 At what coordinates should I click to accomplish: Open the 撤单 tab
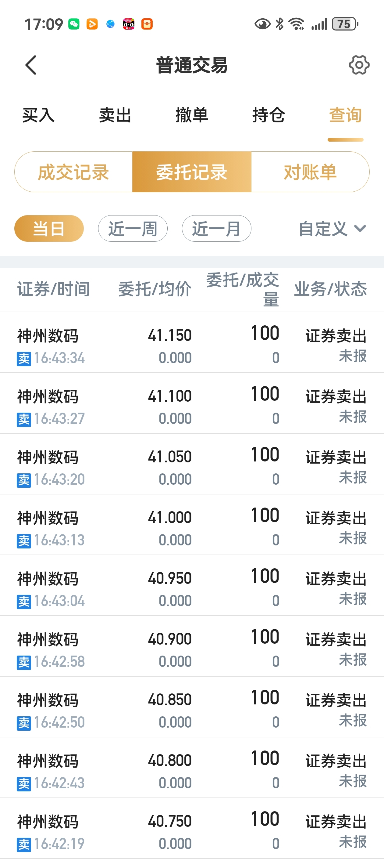pyautogui.click(x=192, y=115)
